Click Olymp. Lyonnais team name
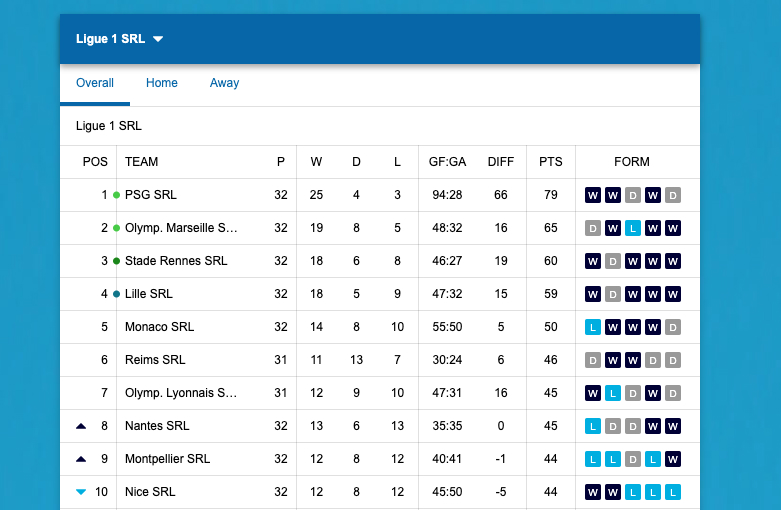The image size is (781, 510). coord(181,392)
